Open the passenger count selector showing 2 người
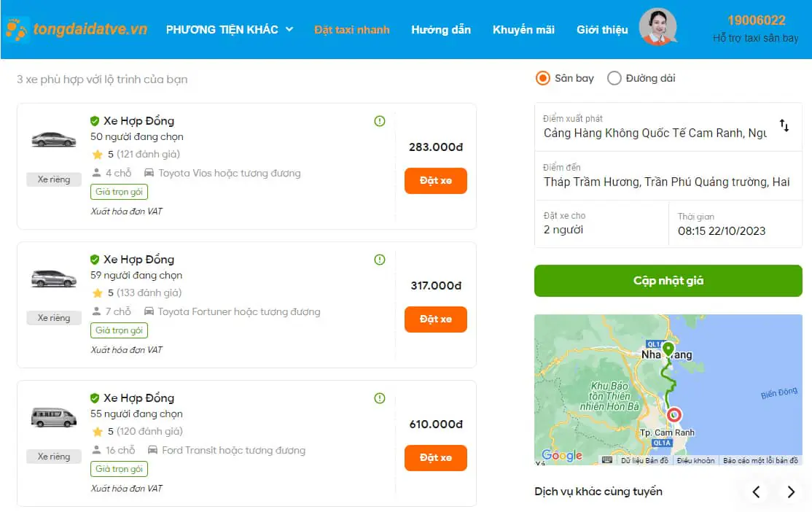Screen dimensions: 812x512 (x=601, y=224)
